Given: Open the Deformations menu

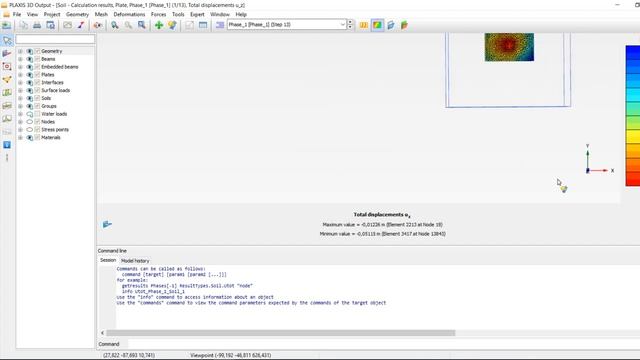Looking at the screenshot, I should point(129,14).
